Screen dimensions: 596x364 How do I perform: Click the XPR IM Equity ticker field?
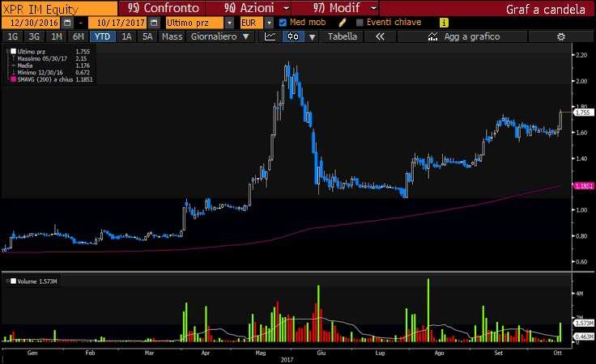click(59, 8)
